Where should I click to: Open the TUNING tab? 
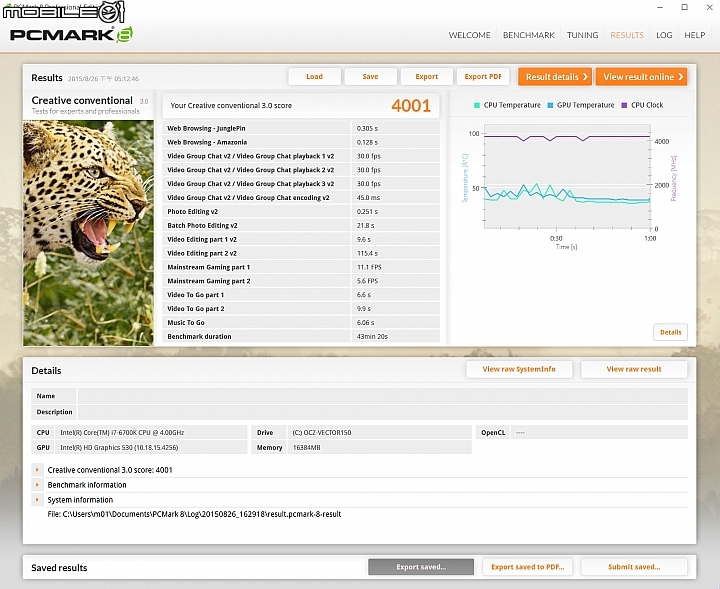click(x=582, y=35)
